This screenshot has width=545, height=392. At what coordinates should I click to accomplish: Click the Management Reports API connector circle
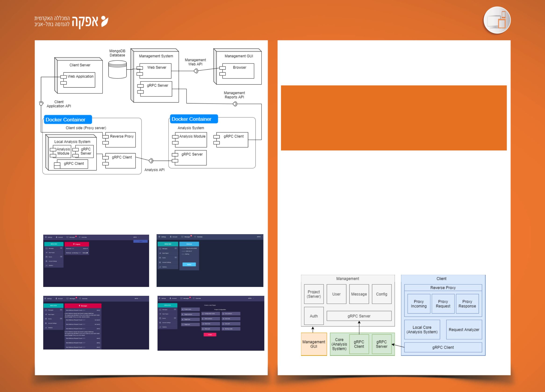pos(235,104)
